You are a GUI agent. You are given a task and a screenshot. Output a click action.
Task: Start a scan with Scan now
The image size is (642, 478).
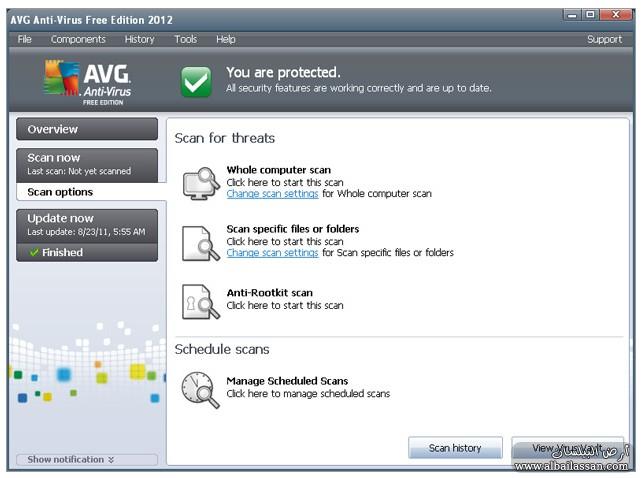tap(87, 165)
